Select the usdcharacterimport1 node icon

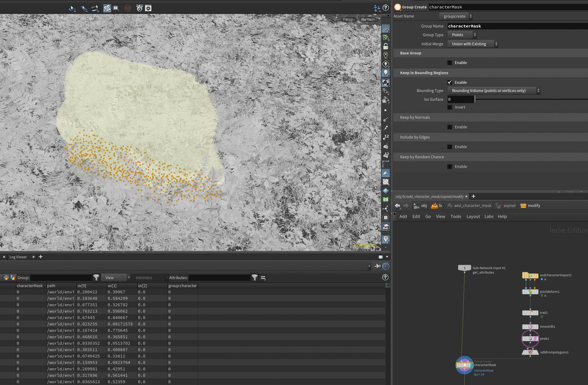[530, 275]
